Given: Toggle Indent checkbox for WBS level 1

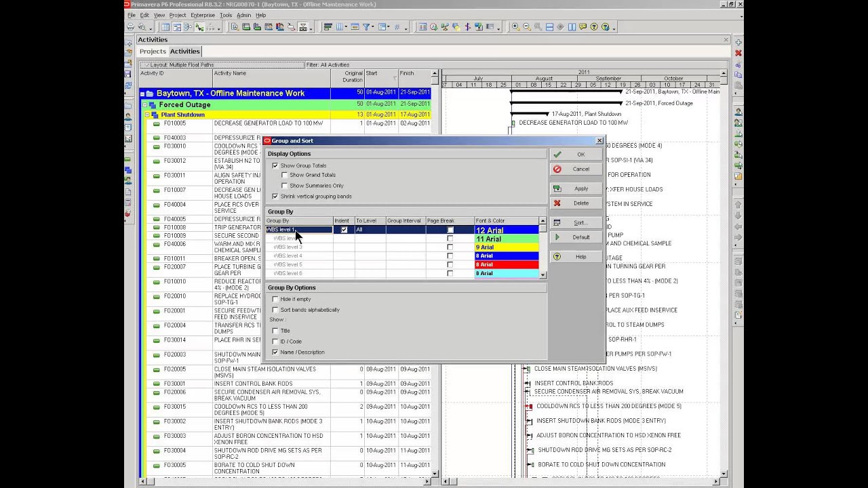Looking at the screenshot, I should click(x=344, y=230).
